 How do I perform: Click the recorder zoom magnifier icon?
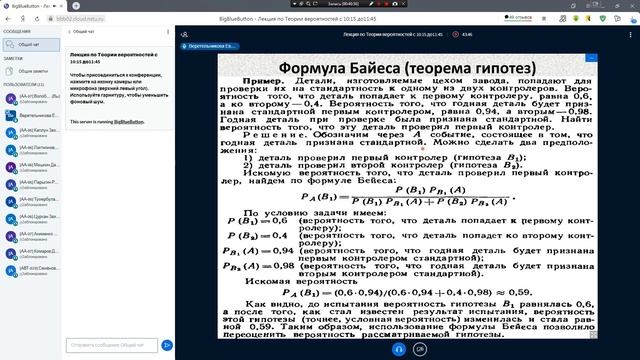[308, 4]
